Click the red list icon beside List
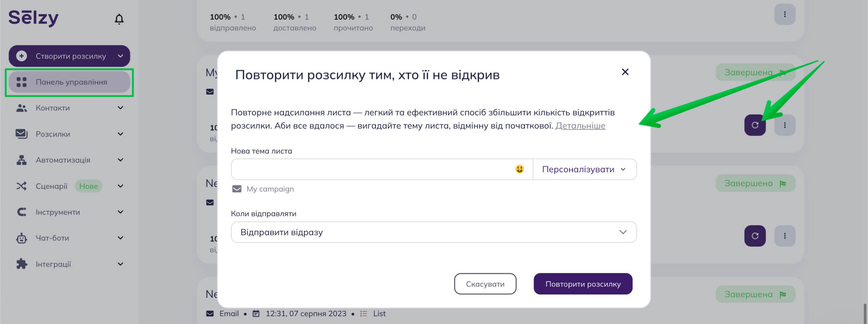 coord(363,314)
